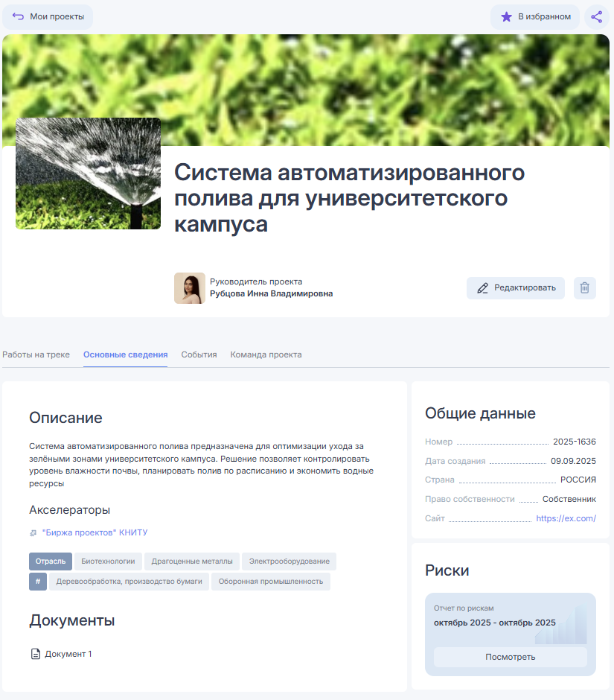Click the «Редактировать» edit button
The image size is (614, 700).
[516, 288]
